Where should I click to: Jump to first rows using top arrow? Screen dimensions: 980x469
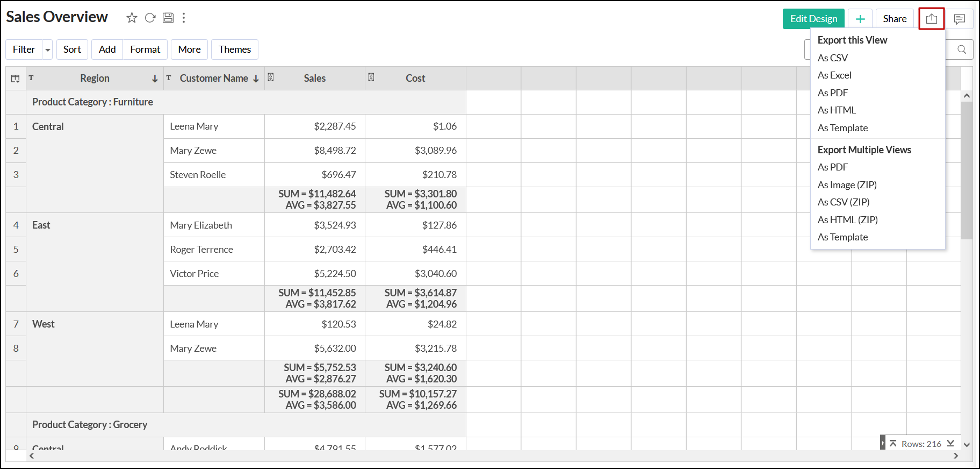(893, 443)
